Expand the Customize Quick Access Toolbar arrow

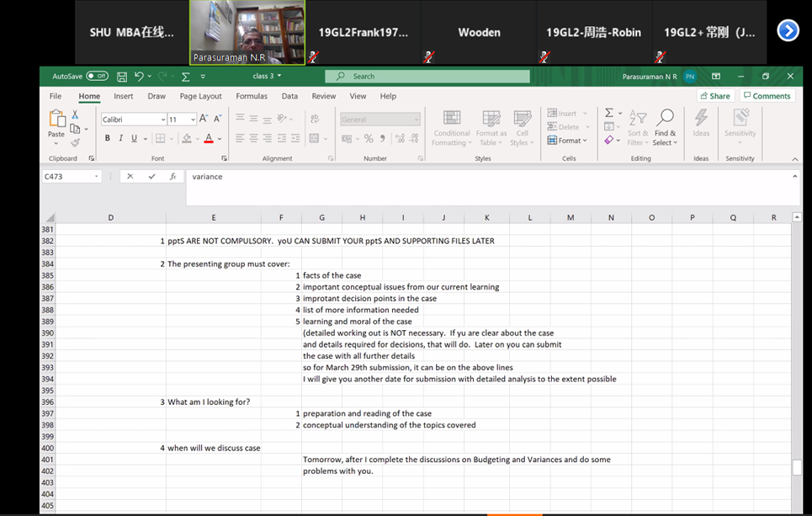click(x=203, y=77)
